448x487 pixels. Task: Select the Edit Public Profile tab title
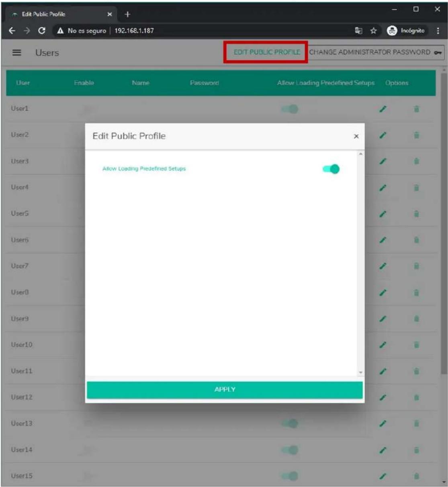tap(43, 14)
